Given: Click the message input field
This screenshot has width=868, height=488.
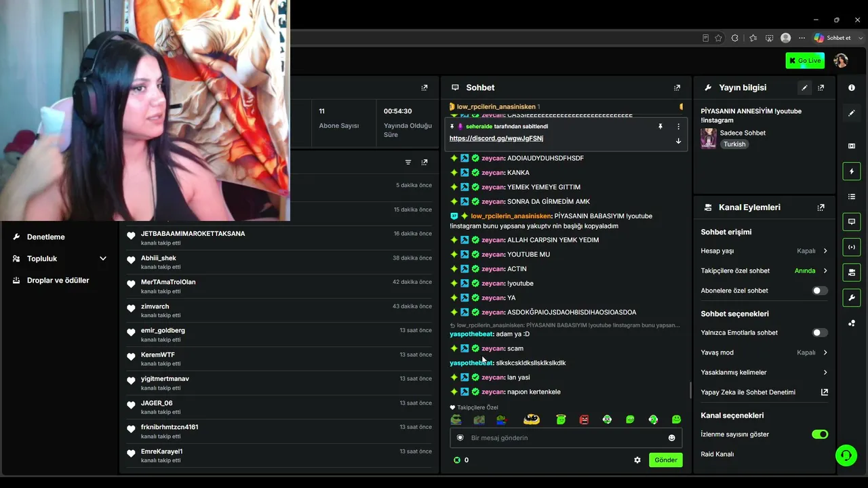Looking at the screenshot, I should coord(566,438).
